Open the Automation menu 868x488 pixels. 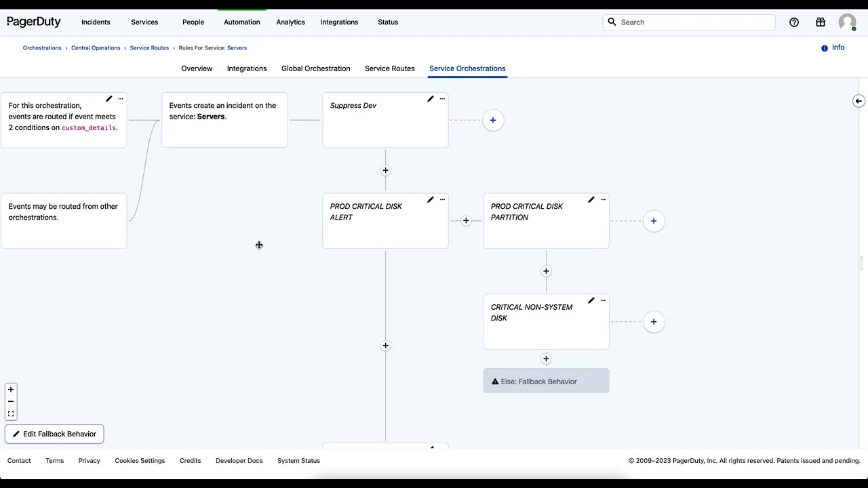242,22
